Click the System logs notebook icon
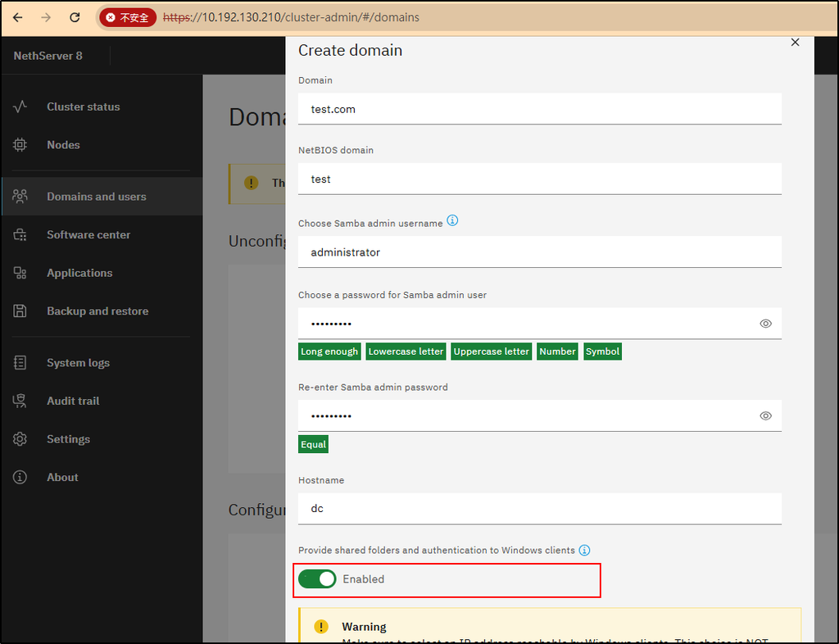This screenshot has width=839, height=644. pyautogui.click(x=20, y=363)
